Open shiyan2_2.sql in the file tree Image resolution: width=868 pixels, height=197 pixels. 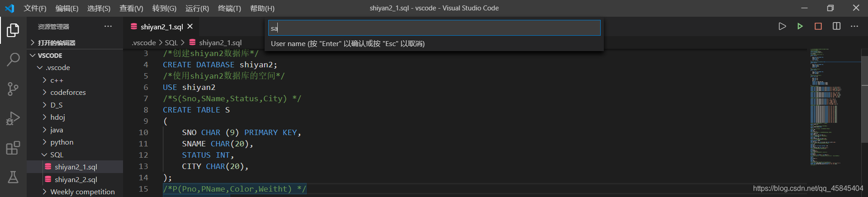pyautogui.click(x=75, y=179)
